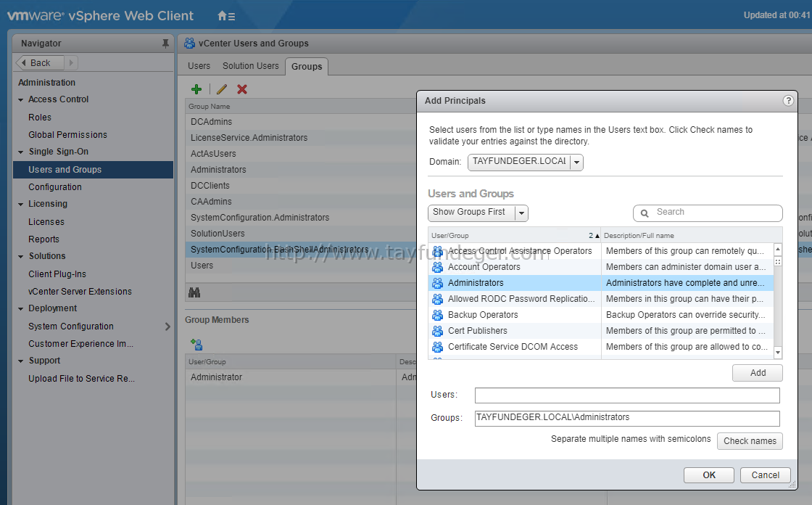The width and height of the screenshot is (812, 505).
Task: Select Certificate Service DCOM Access row
Action: click(x=601, y=347)
